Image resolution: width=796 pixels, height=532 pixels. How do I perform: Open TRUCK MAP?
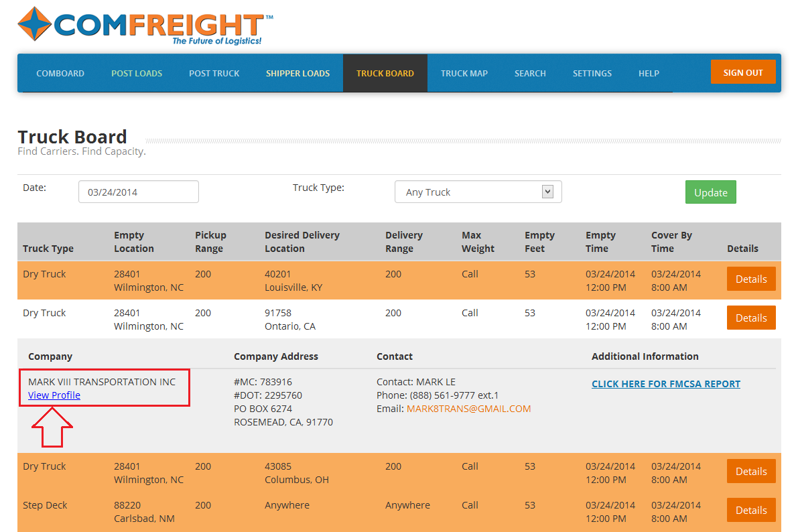464,73
